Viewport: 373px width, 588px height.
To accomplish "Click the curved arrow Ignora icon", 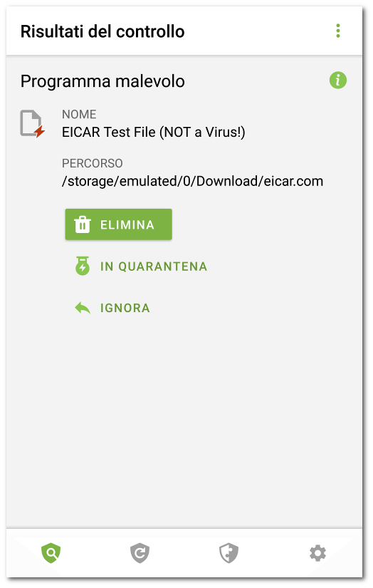I will (x=83, y=308).
